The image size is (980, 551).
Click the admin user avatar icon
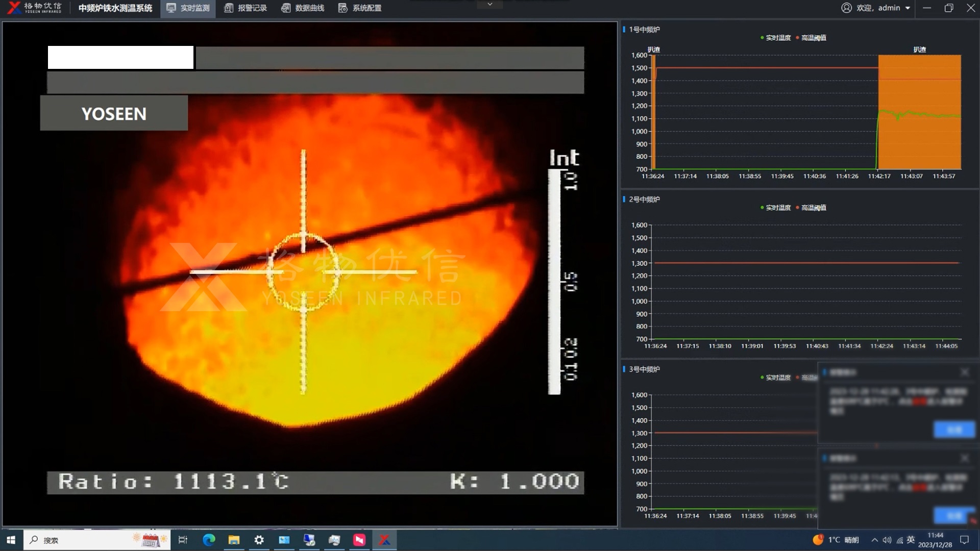point(846,8)
